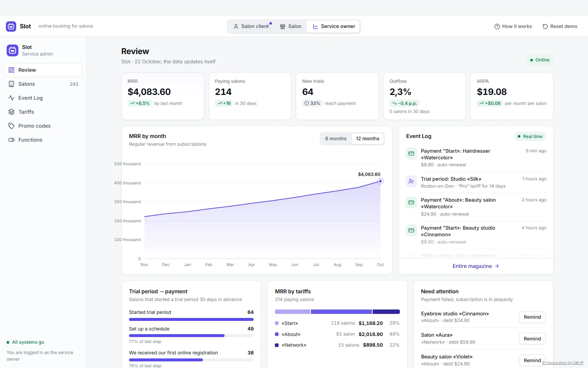Image resolution: width=588 pixels, height=368 pixels.
Task: Select the 12 months MRR range
Action: coord(367,139)
